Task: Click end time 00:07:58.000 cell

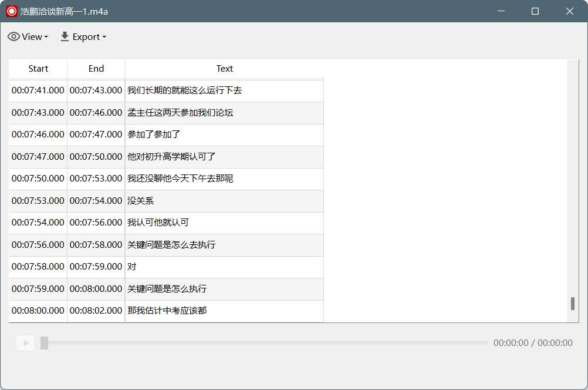Action: point(96,245)
